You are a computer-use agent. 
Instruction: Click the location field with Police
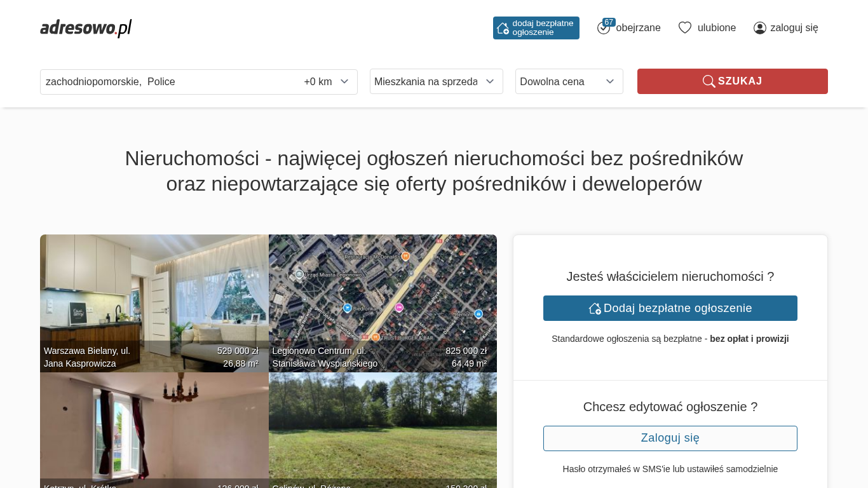click(165, 81)
